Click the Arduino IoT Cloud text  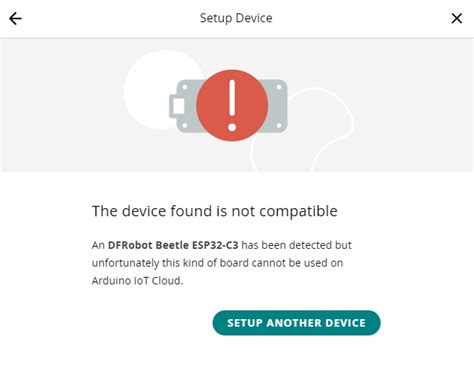pyautogui.click(x=137, y=281)
